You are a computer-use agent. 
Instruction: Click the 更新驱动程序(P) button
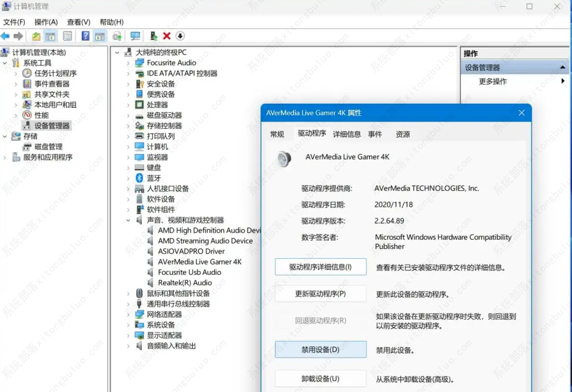point(320,294)
